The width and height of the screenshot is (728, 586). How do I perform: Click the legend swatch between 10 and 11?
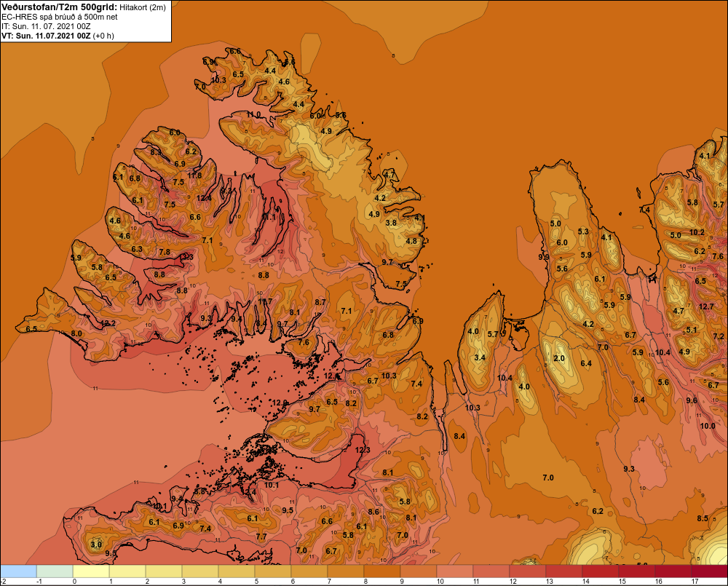coord(455,571)
